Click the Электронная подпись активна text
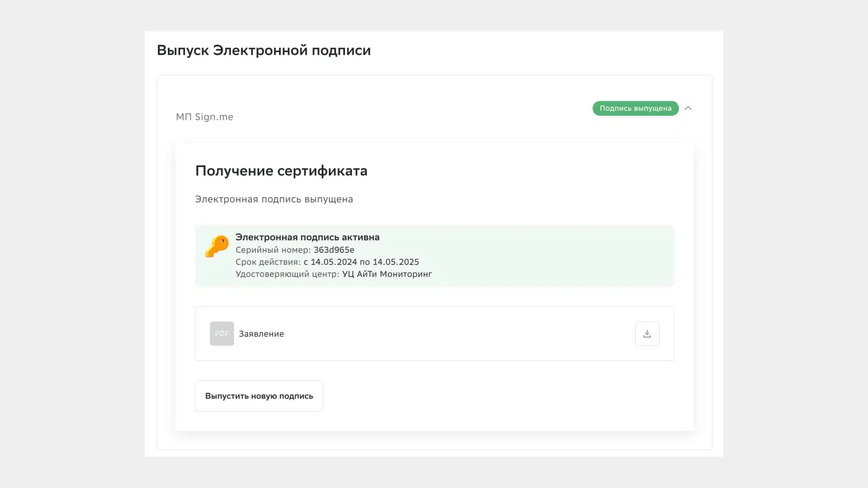Viewport: 868px width, 488px height. 307,237
